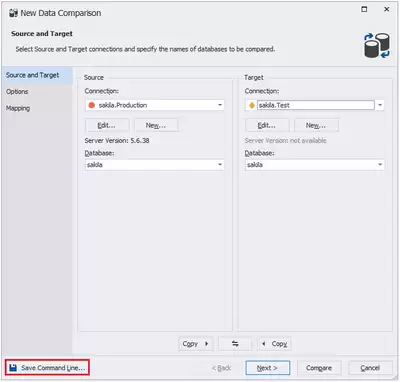
Task: Click 'Server Version: 5.6.38' text
Action: 117,140
